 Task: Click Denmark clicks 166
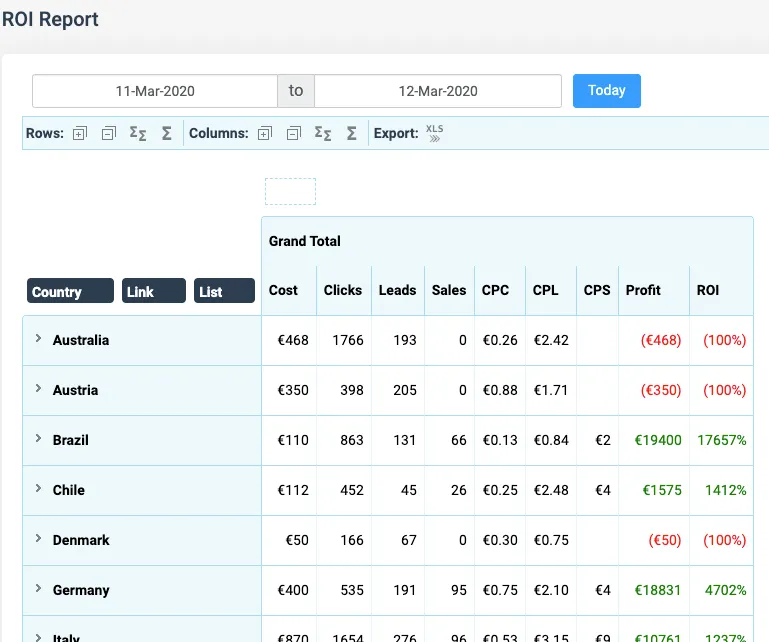click(352, 540)
